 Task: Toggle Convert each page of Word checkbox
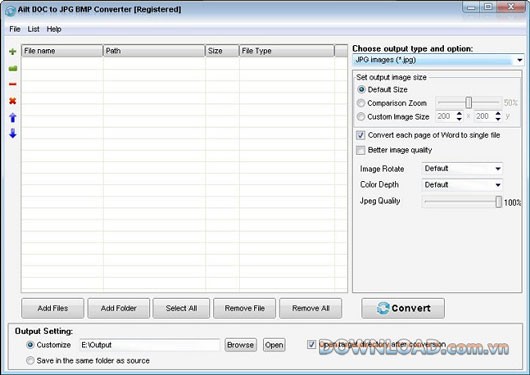(361, 135)
